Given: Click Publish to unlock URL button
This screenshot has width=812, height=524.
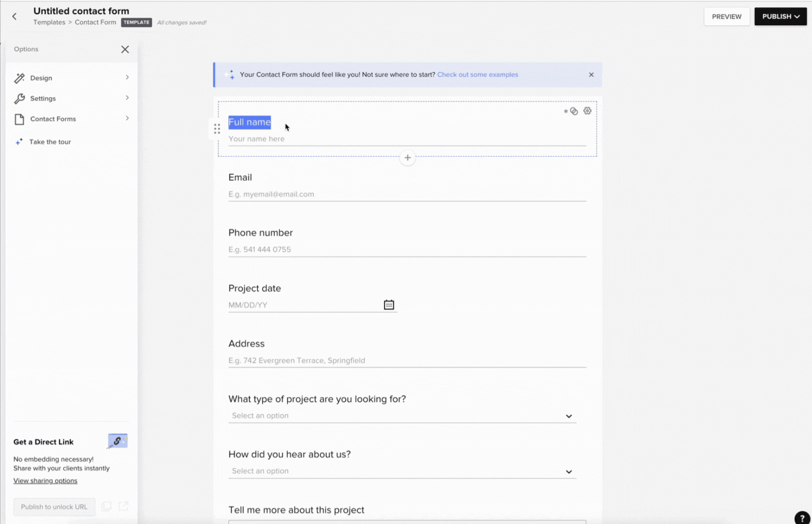Looking at the screenshot, I should 54,507.
